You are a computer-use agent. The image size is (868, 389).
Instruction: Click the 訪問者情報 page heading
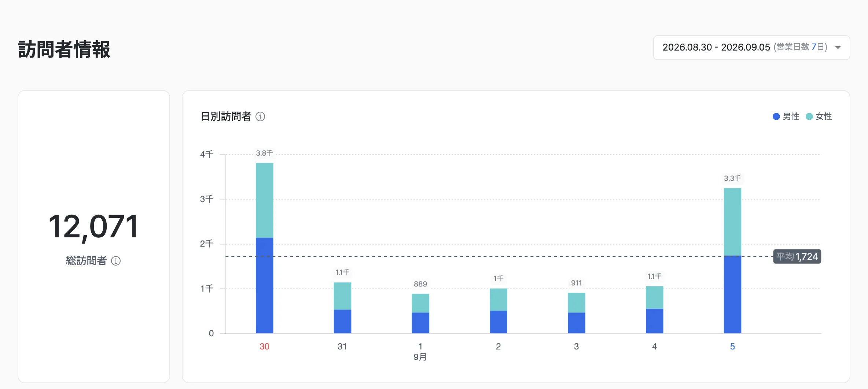pos(64,49)
